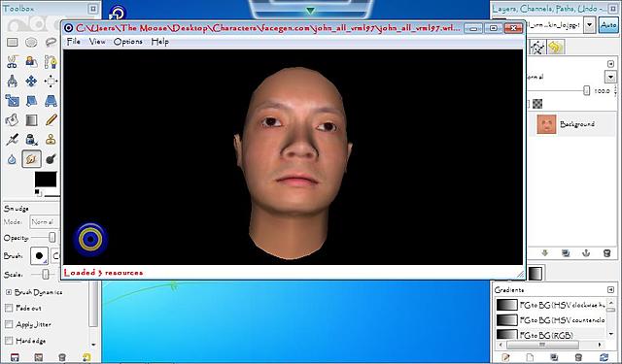Enable the Apply Jitter checkbox
The image size is (622, 364).
pos(9,324)
